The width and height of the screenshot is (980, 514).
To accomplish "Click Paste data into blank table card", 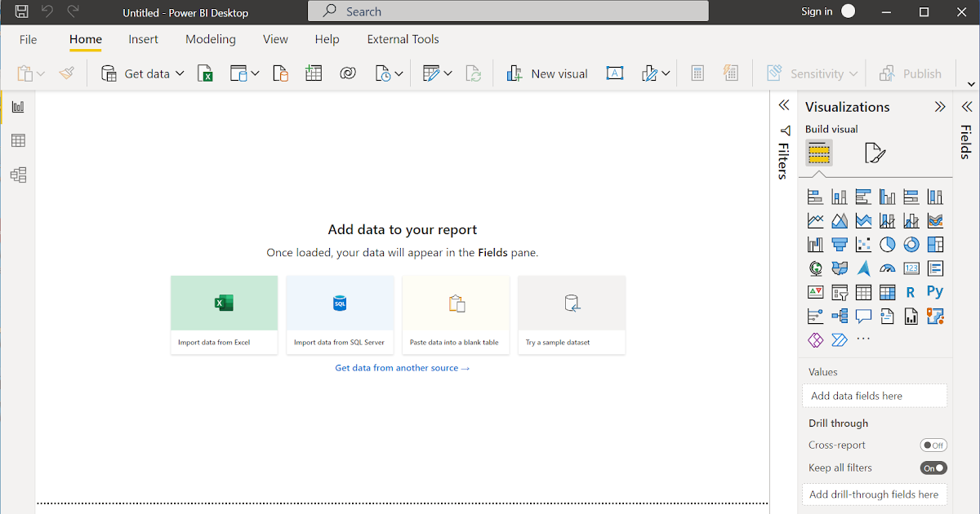I will [x=456, y=315].
